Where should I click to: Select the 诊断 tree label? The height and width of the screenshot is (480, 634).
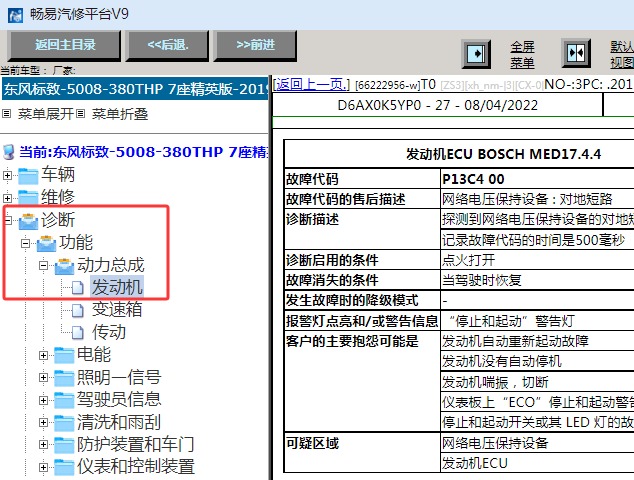pos(58,220)
